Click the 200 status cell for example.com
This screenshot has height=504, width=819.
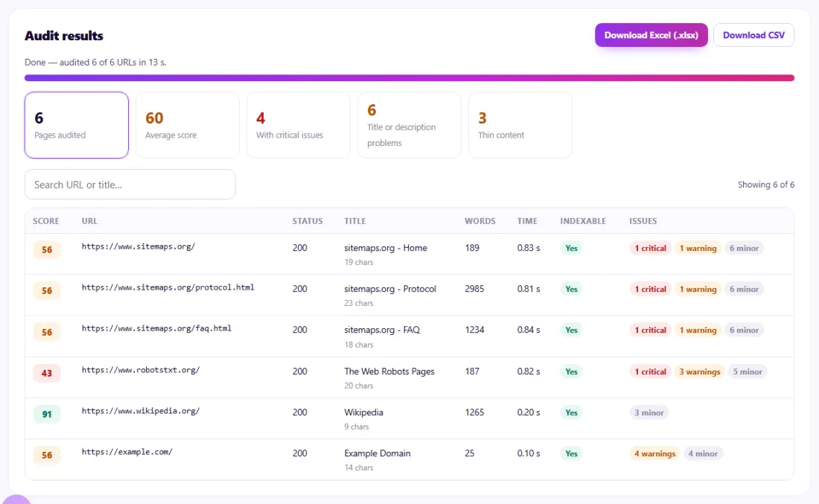coord(300,453)
